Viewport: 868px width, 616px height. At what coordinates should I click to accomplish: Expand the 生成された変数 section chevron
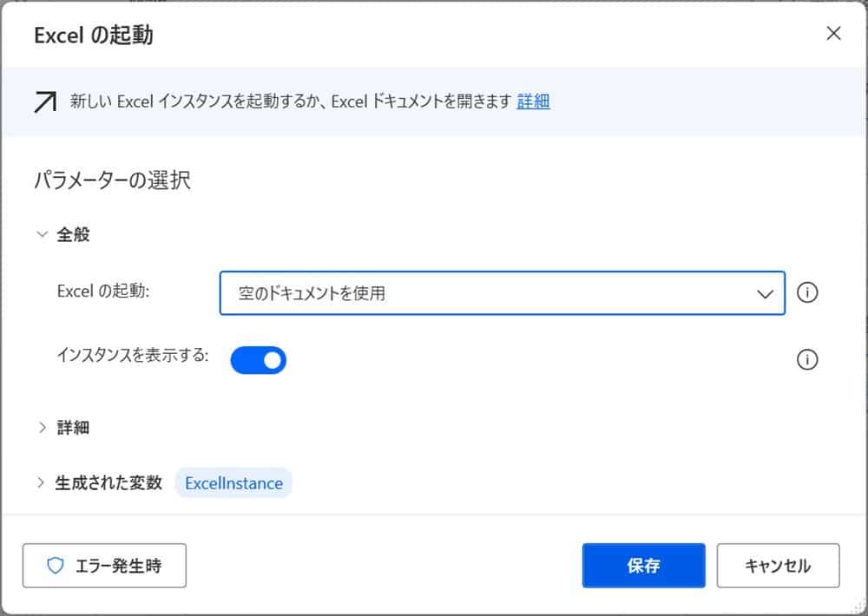point(41,483)
